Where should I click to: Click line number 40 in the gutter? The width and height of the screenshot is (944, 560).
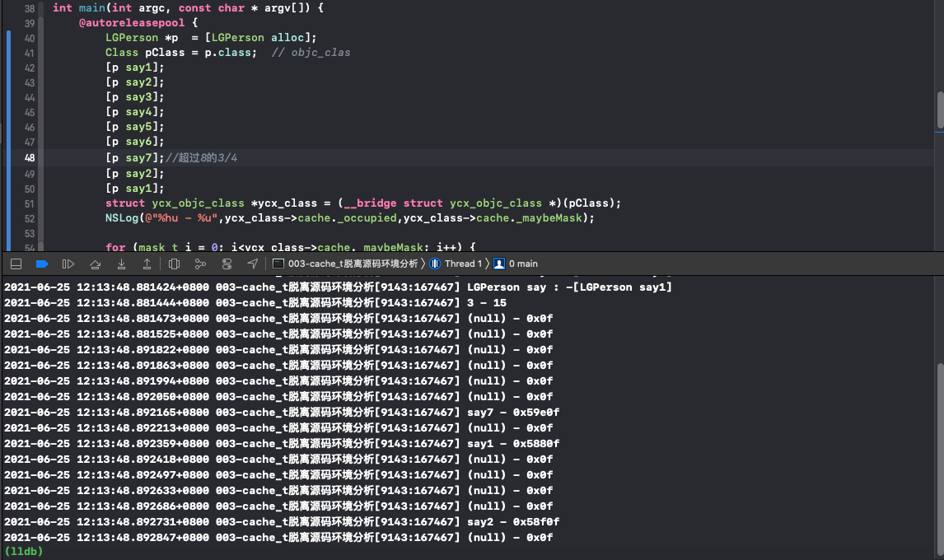point(30,38)
